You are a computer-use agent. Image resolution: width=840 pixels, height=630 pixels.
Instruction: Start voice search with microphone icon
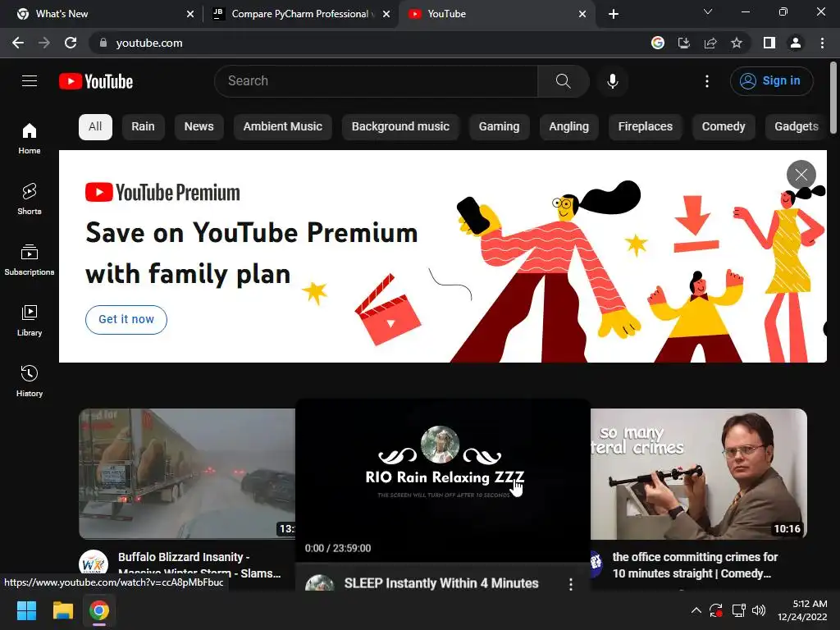point(612,81)
